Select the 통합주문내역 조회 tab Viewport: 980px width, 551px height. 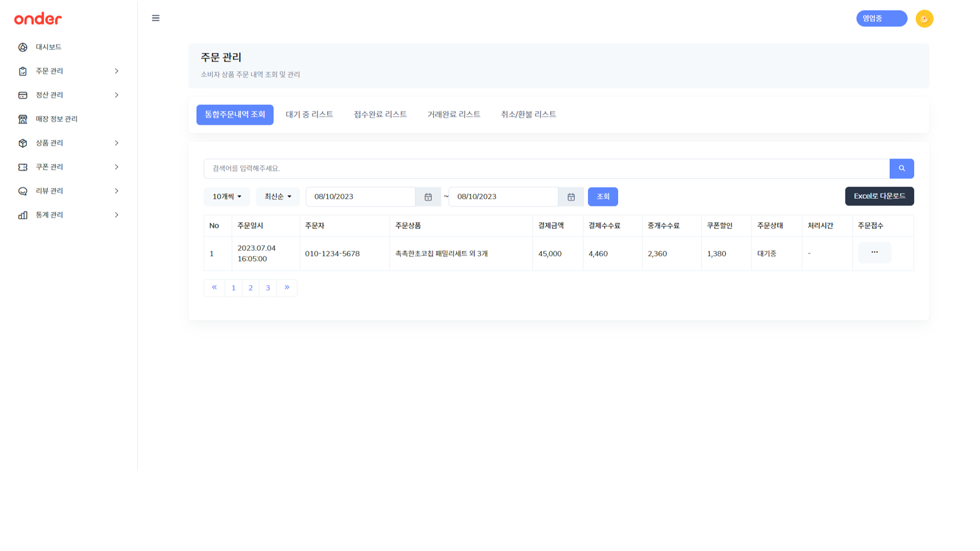pyautogui.click(x=235, y=115)
